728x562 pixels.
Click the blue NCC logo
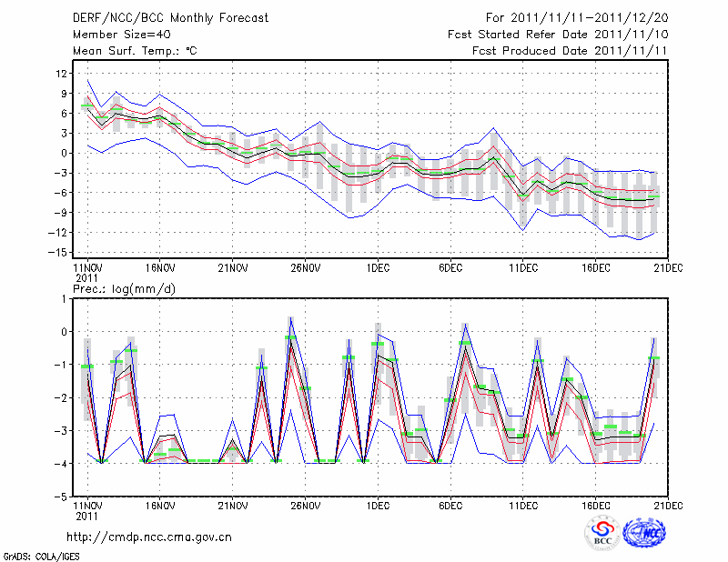click(x=644, y=533)
